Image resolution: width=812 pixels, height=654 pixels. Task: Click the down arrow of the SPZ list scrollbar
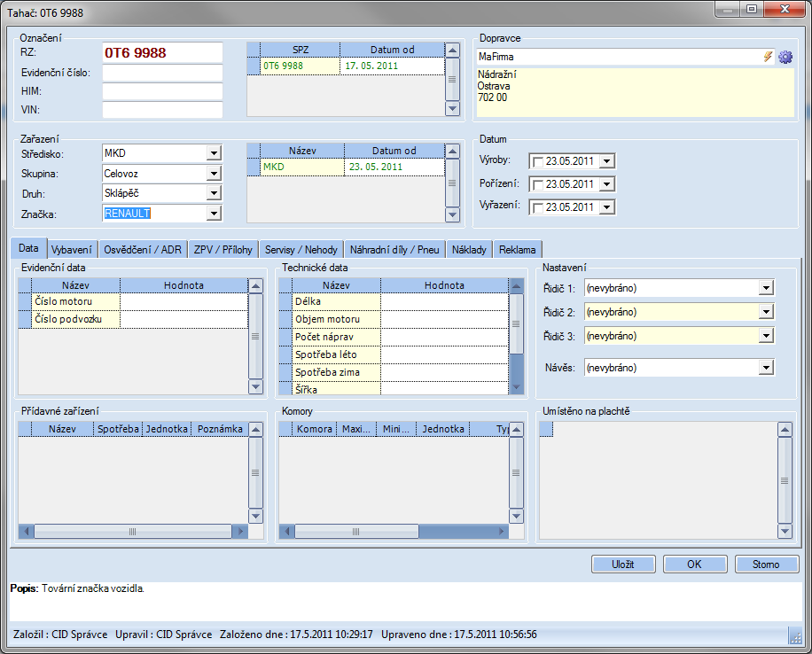[x=452, y=108]
